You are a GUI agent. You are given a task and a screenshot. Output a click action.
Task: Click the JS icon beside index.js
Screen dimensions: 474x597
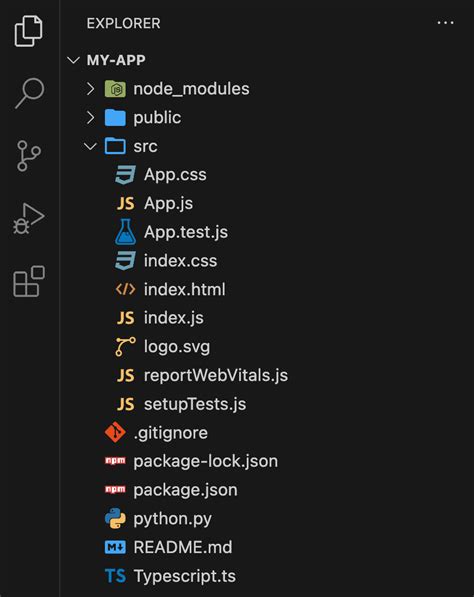coord(125,318)
